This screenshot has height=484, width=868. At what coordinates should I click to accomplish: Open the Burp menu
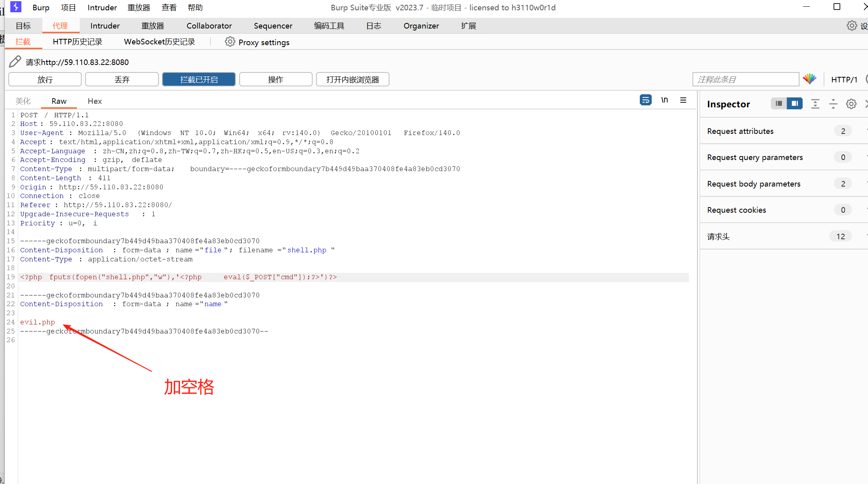(41, 8)
